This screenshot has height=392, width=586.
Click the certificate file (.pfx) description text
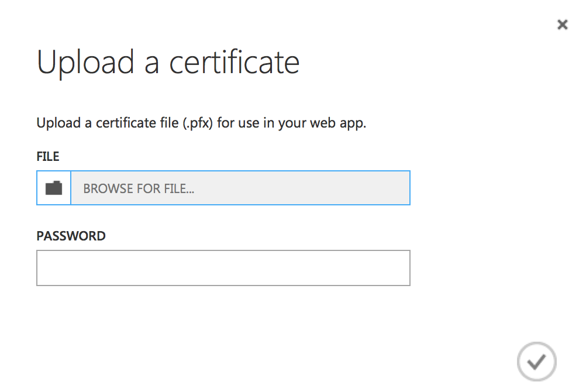pyautogui.click(x=201, y=123)
